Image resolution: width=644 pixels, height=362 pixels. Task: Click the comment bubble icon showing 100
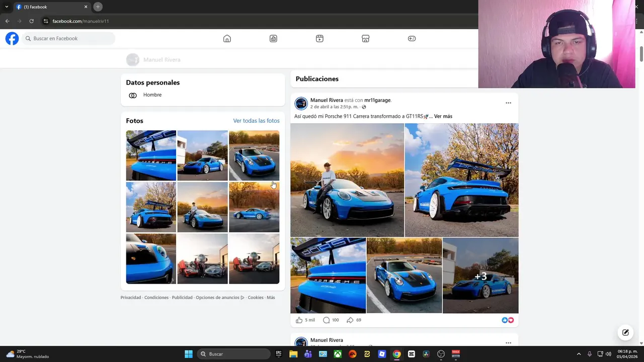326,320
